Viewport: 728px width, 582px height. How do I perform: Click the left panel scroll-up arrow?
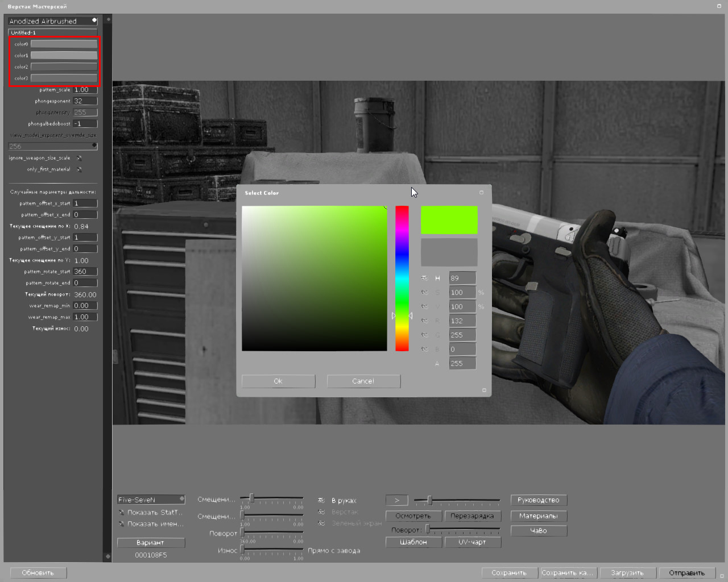tap(108, 19)
